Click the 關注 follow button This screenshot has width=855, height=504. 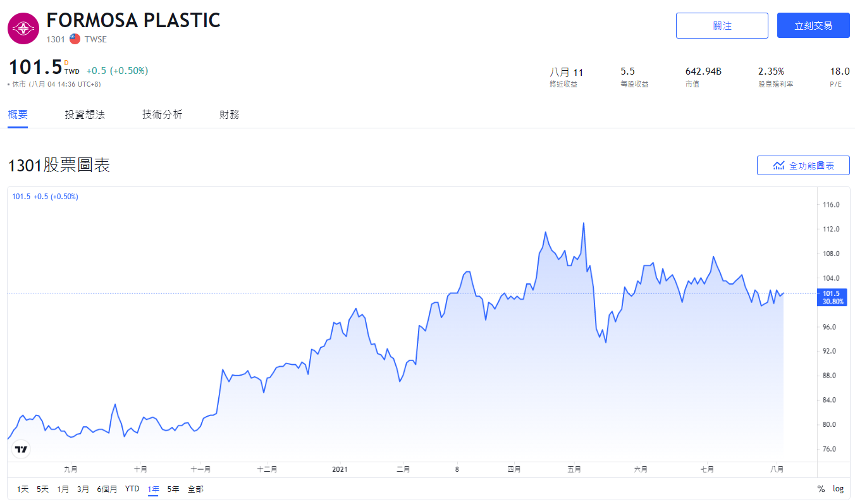click(x=722, y=26)
